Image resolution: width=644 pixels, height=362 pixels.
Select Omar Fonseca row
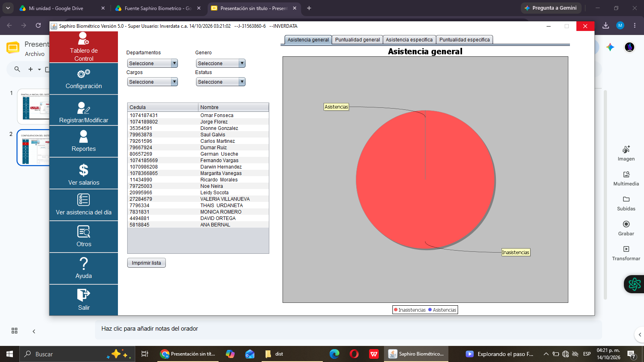[198, 115]
